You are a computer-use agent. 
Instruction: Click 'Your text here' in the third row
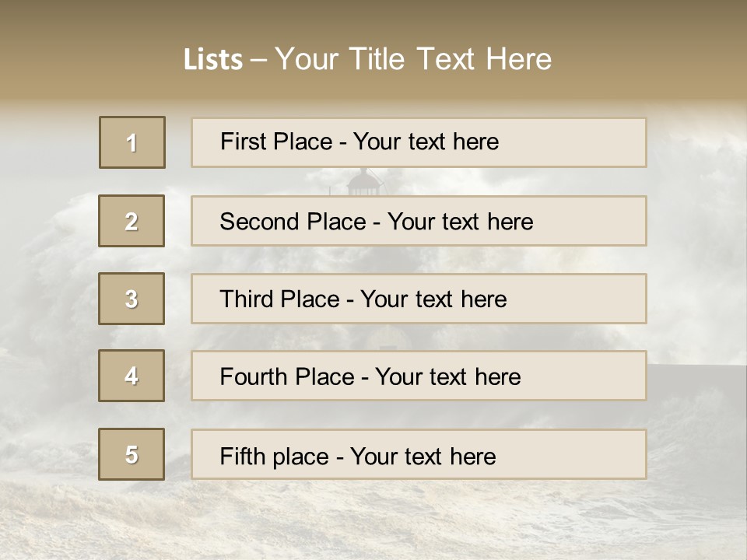[x=433, y=299]
